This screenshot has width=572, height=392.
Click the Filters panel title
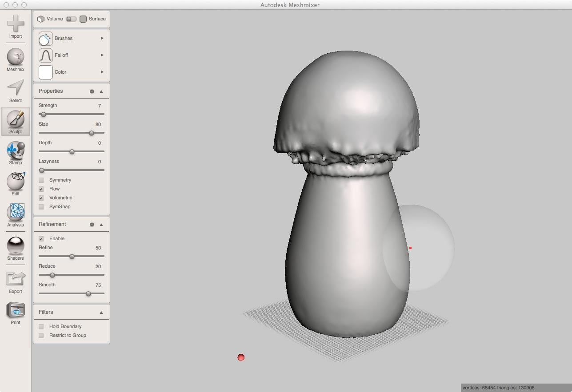tap(46, 312)
